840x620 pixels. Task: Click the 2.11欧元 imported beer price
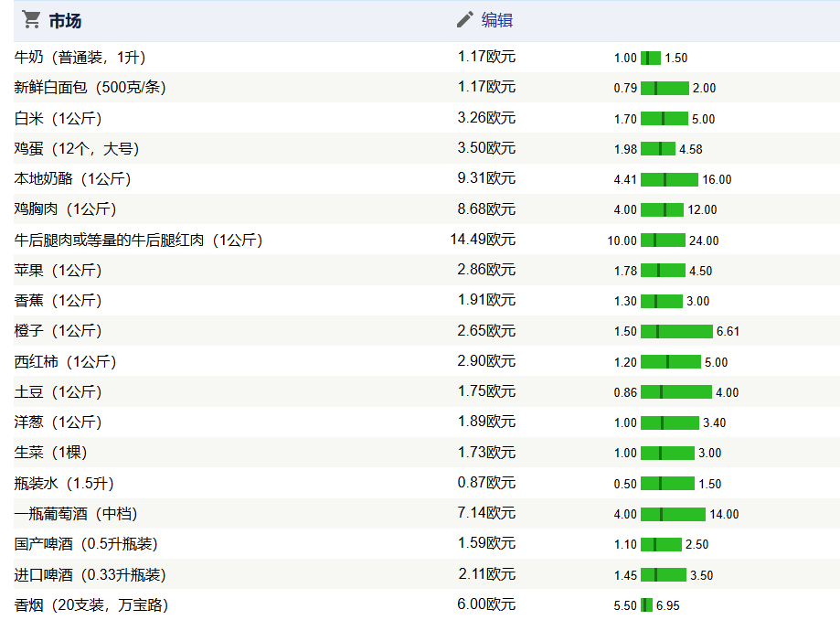tap(487, 574)
